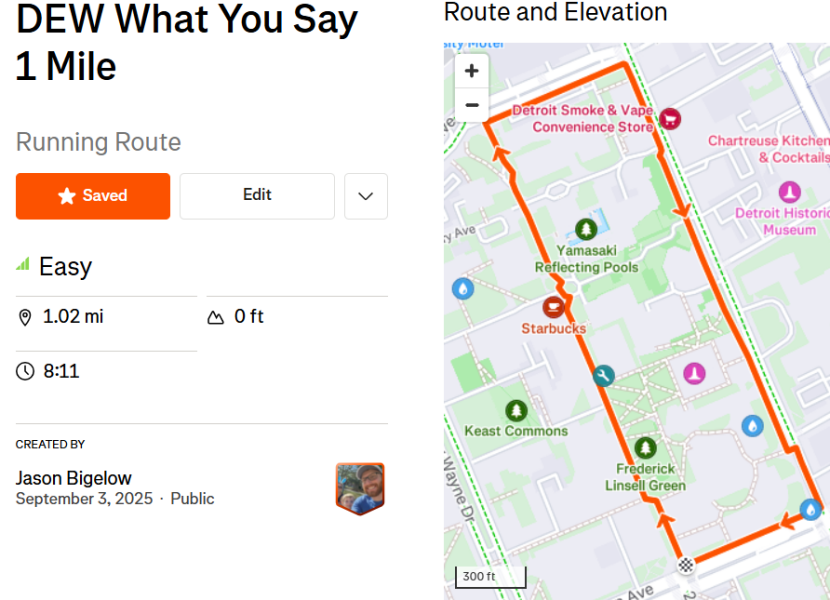The height and width of the screenshot is (600, 830).
Task: Open Jason Bigelow's profile picture
Action: (360, 489)
